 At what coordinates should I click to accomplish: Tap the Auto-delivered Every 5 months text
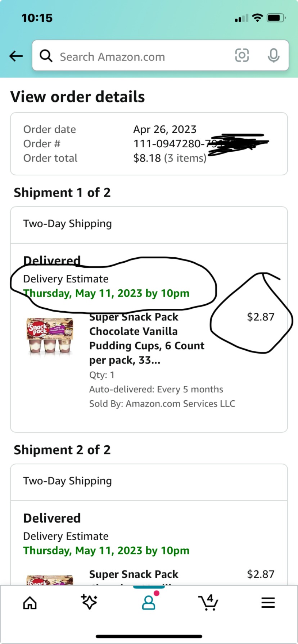pyautogui.click(x=156, y=389)
